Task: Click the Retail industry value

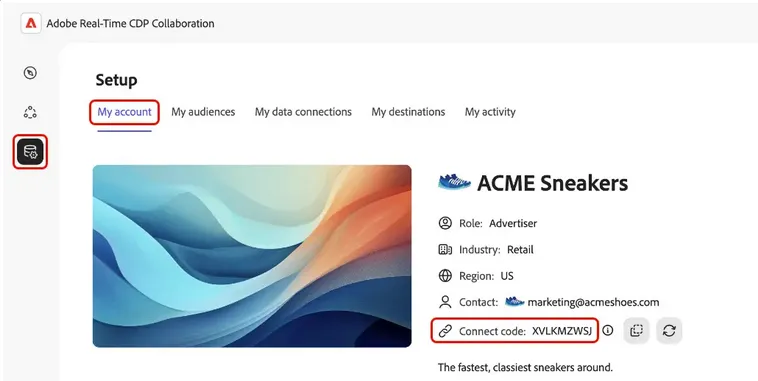Action: click(520, 249)
